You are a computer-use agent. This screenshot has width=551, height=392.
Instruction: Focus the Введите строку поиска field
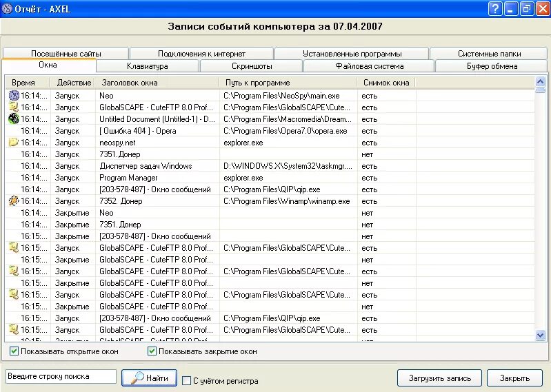[61, 377]
